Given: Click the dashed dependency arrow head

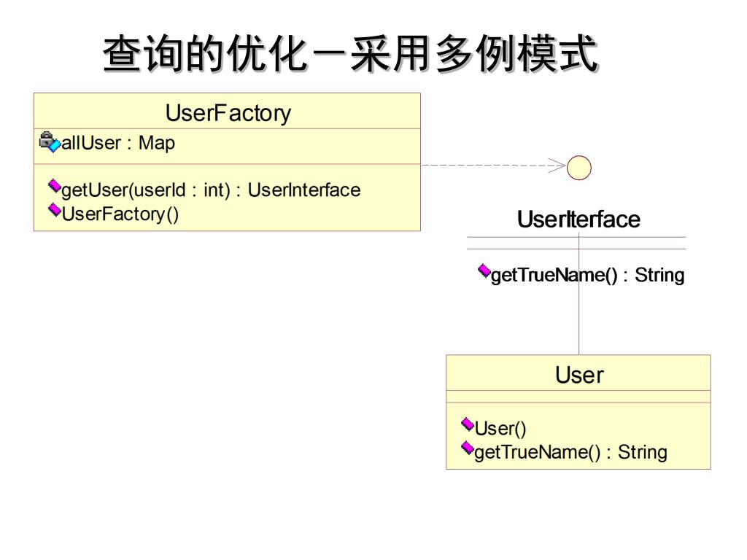Looking at the screenshot, I should coord(557,166).
